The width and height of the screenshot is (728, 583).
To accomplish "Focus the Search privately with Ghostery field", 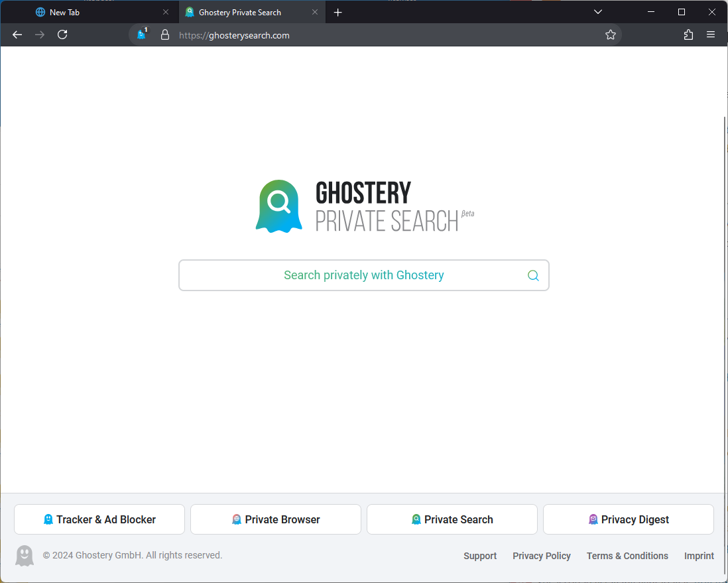I will point(351,275).
